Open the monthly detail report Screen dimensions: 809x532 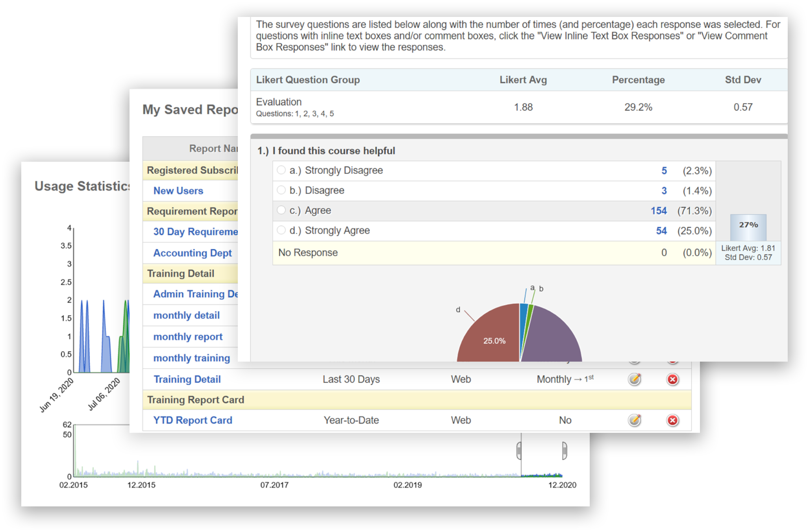point(186,315)
